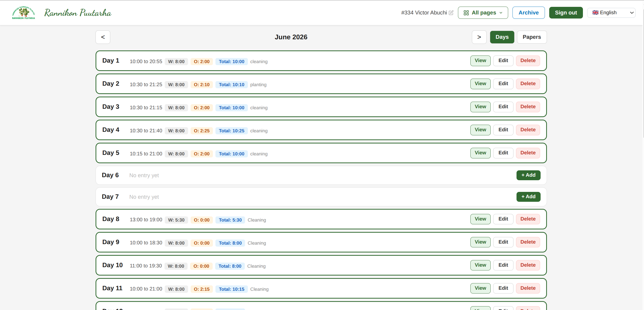Click the Day 11 'Total: 10:15' badge
Viewport: 644px width, 310px height.
coord(231,289)
